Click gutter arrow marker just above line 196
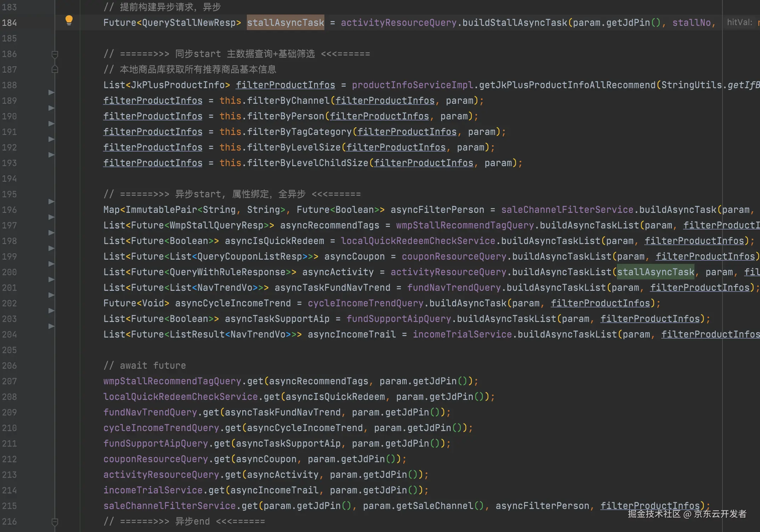 click(51, 202)
